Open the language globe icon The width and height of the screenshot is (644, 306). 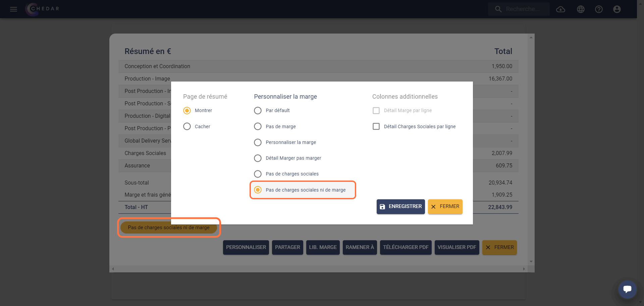tap(581, 9)
